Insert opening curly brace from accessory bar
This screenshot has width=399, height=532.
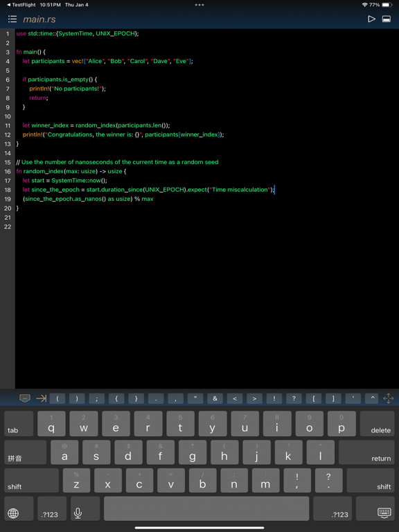(x=116, y=399)
